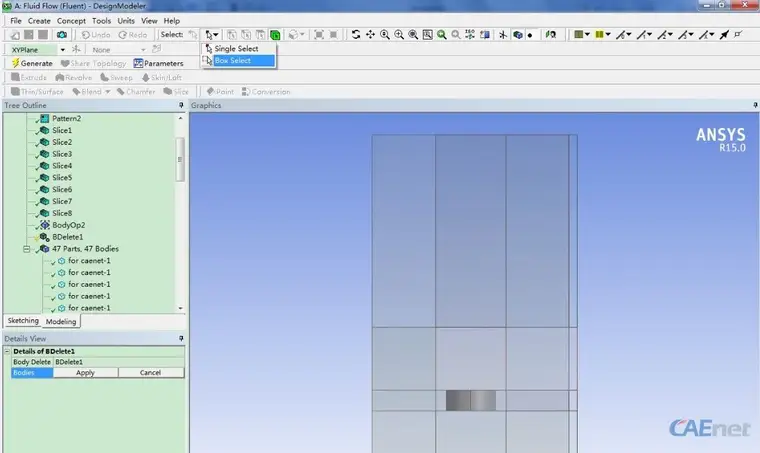Open the sketch None dropdown
The width and height of the screenshot is (760, 453).
pos(143,49)
